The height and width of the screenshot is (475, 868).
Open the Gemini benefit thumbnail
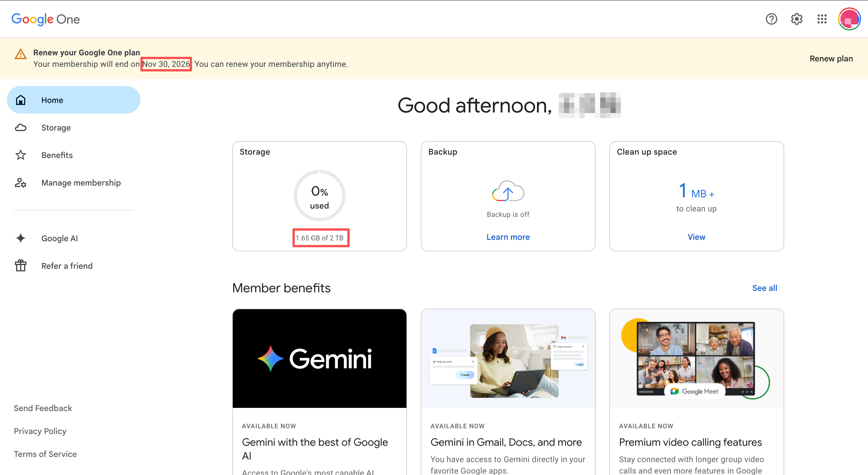click(x=319, y=359)
